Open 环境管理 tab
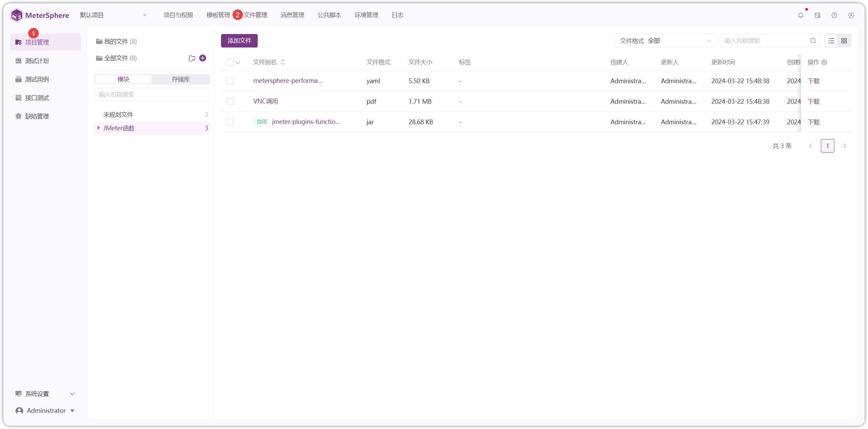 click(366, 15)
